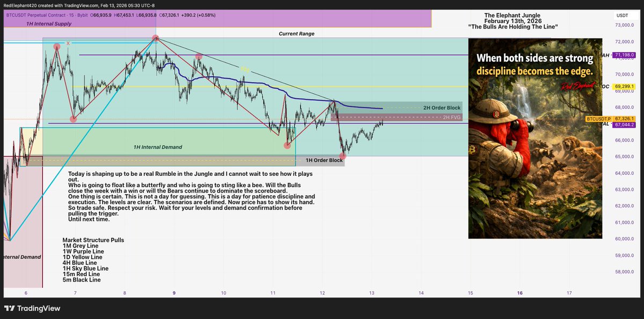644x319 pixels.
Task: Click the 'Until next time.' closing line
Action: [89, 219]
